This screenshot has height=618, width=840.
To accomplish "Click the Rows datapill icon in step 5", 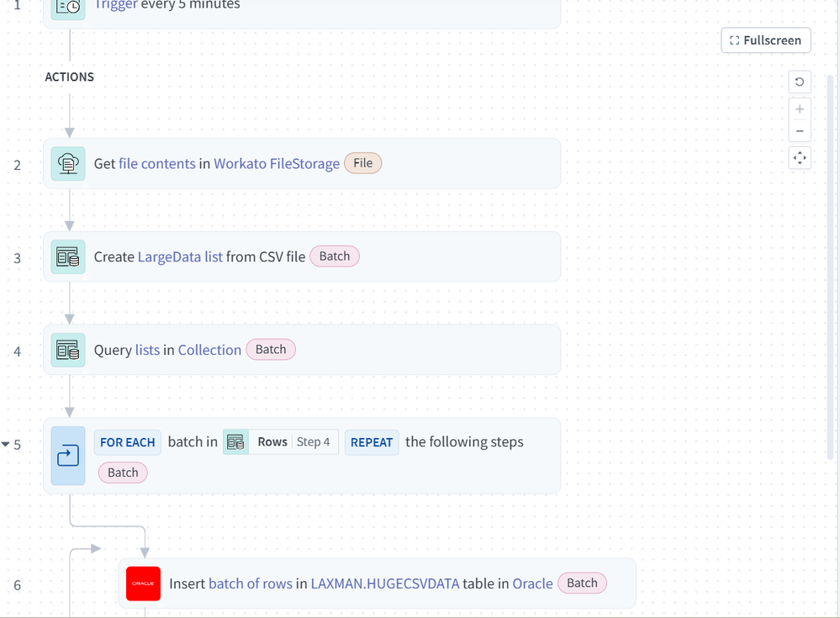I will click(x=235, y=442).
